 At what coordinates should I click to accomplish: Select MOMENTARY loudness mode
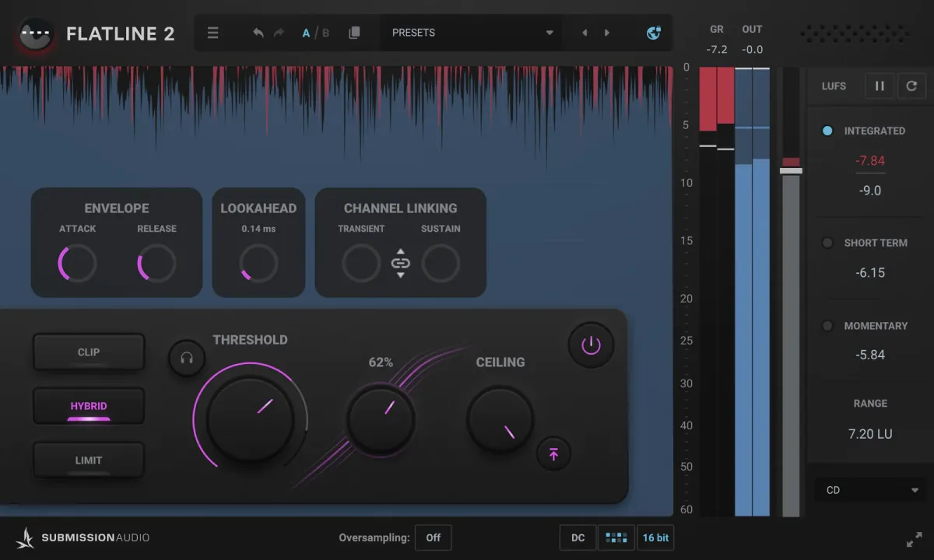tap(827, 326)
